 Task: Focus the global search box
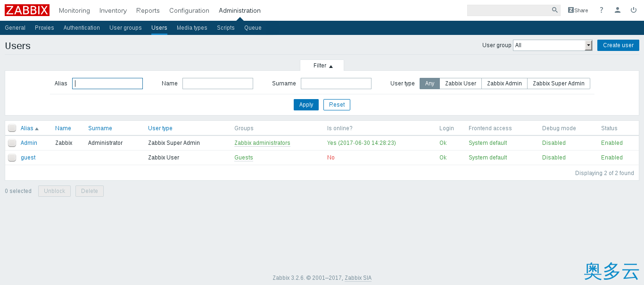coord(509,10)
